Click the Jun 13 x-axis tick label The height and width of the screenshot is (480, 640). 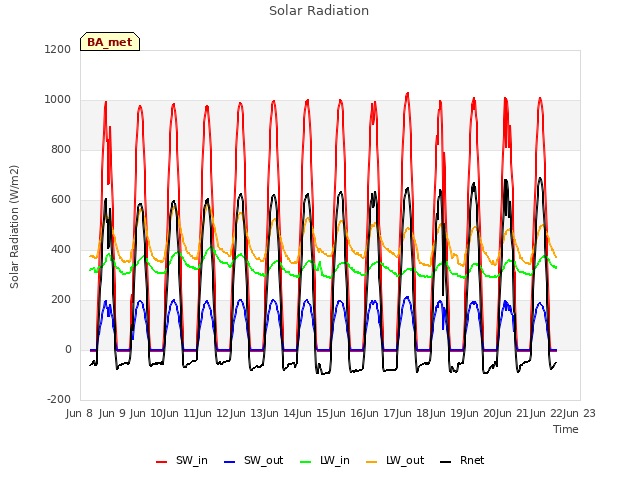pyautogui.click(x=245, y=413)
